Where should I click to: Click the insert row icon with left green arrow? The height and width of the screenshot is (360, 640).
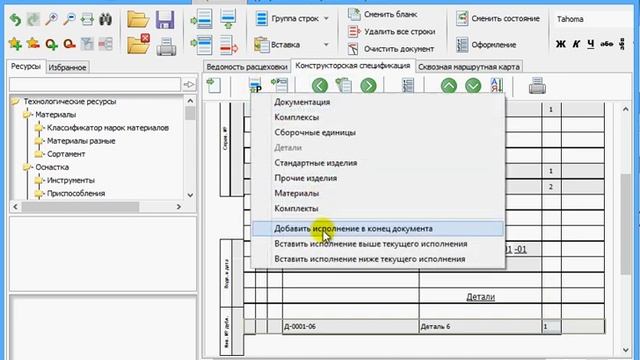click(202, 19)
